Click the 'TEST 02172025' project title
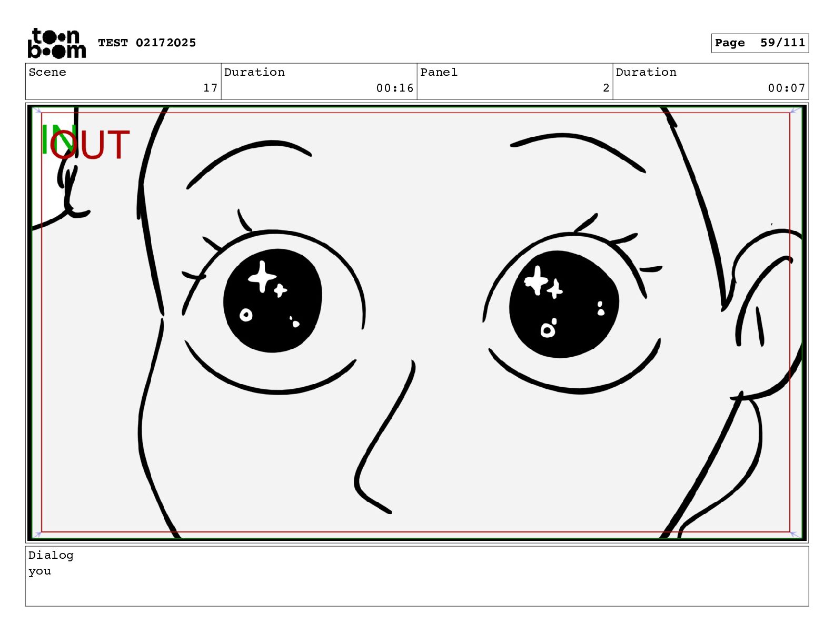Screen dimensions: 834x644 pyautogui.click(x=147, y=43)
